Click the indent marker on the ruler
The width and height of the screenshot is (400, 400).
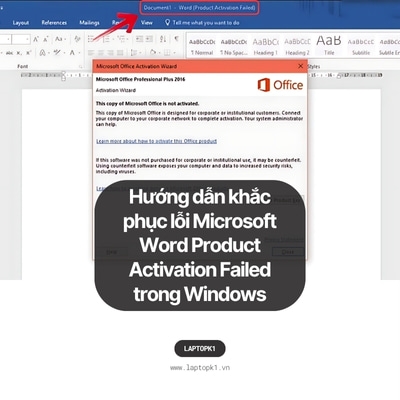pyautogui.click(x=63, y=76)
